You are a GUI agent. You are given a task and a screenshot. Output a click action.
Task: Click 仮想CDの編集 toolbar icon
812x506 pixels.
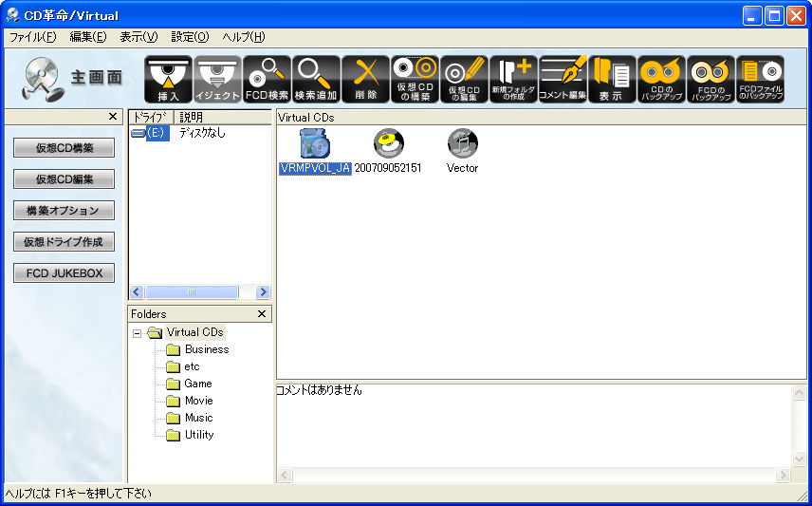pyautogui.click(x=464, y=80)
